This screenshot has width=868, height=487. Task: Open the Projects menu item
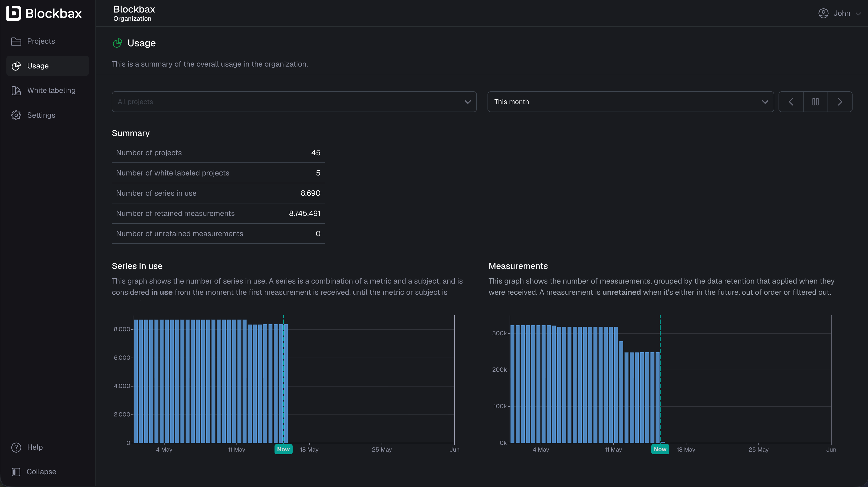coord(47,41)
